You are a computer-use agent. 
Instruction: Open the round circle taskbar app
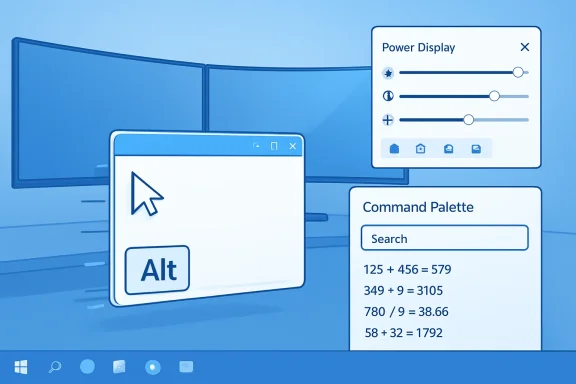pos(87,367)
